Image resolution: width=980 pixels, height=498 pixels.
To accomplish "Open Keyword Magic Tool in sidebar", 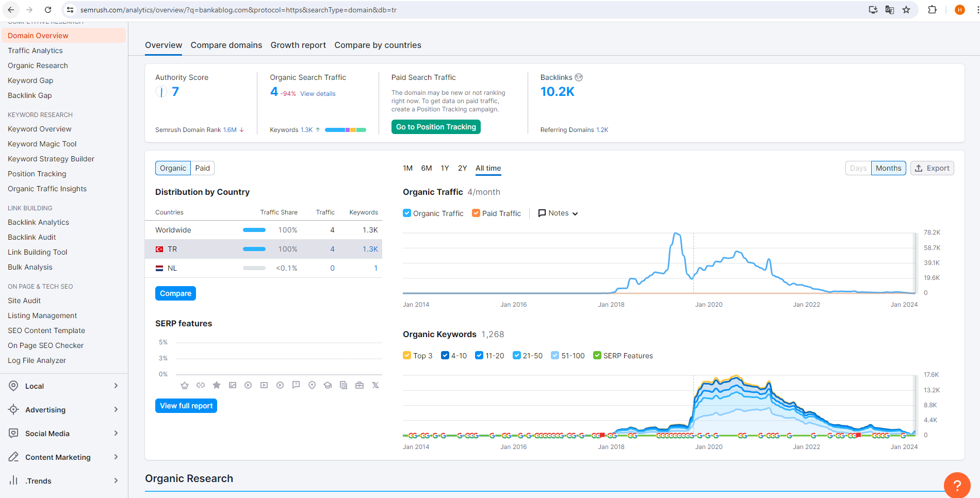I will point(42,144).
